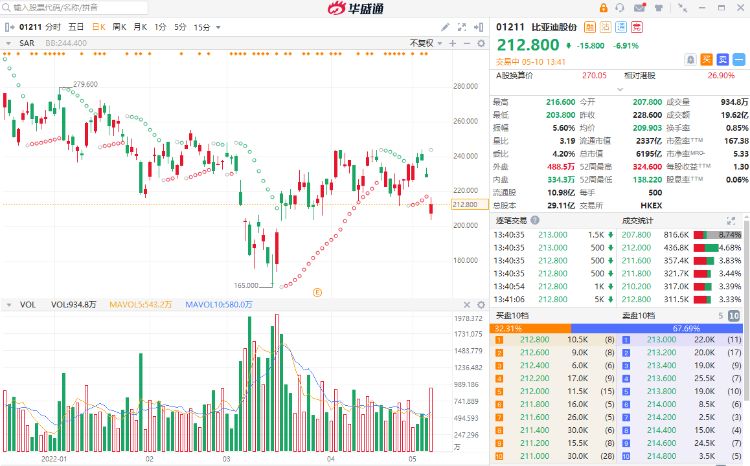The height and width of the screenshot is (466, 750).
Task: Click the 成交统计 section header
Action: (x=637, y=221)
